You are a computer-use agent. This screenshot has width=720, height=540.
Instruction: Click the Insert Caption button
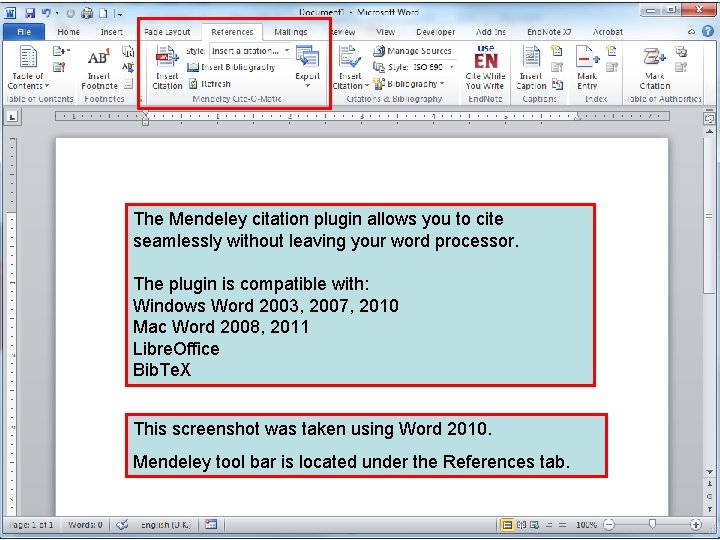531,68
